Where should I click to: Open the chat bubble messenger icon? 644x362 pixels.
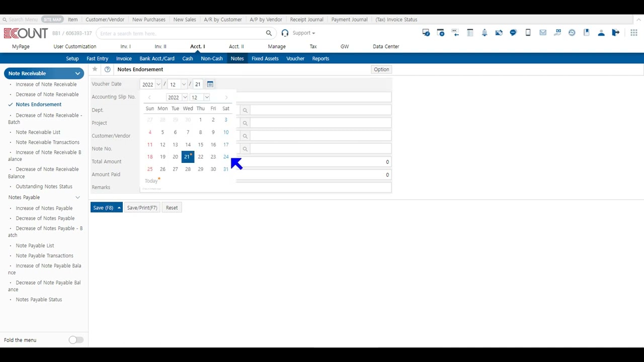pos(513,33)
